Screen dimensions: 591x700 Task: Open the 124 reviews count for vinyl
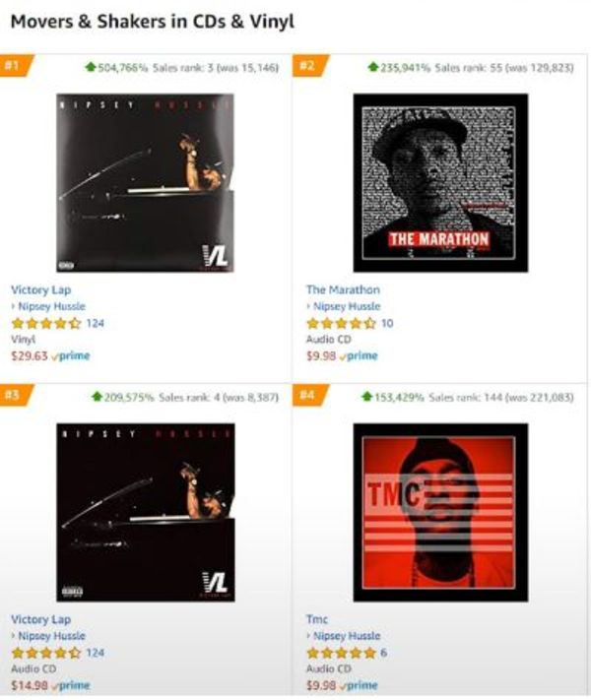pos(96,323)
